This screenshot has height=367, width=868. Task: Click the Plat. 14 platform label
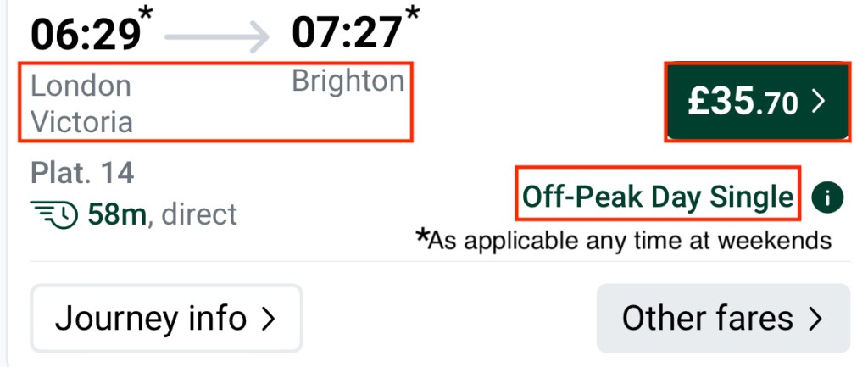(81, 173)
